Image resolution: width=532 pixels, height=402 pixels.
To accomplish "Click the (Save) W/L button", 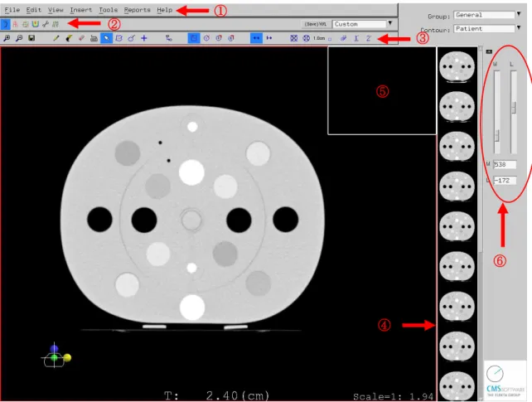I will pyautogui.click(x=316, y=24).
